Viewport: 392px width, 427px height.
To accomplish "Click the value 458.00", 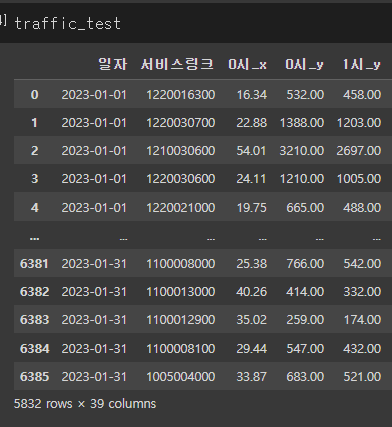I will 362,95.
